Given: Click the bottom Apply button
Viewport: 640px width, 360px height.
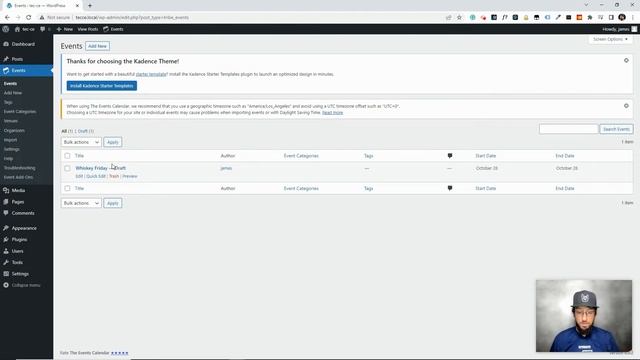Looking at the screenshot, I should tap(112, 203).
